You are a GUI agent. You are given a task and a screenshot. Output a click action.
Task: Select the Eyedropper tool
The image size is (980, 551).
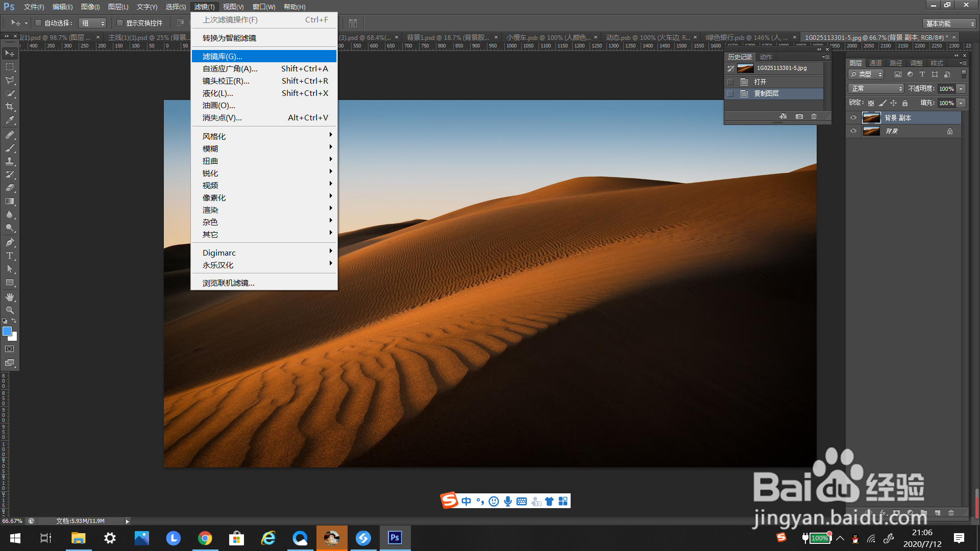tap(10, 120)
